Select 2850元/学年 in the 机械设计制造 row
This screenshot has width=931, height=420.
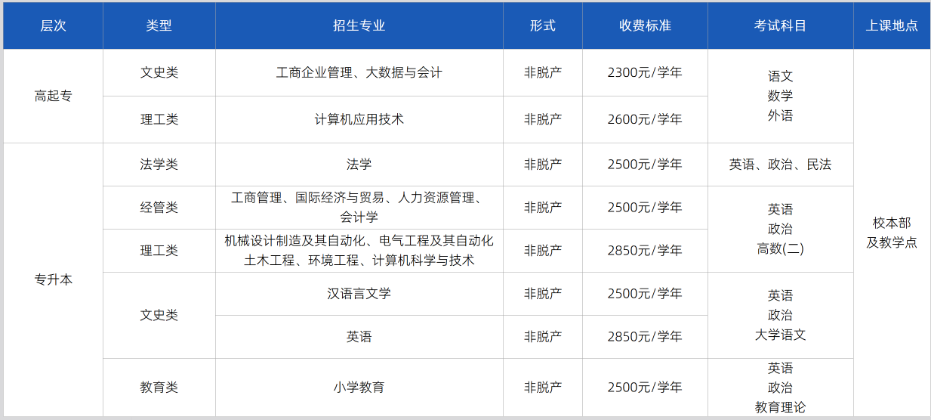[645, 251]
